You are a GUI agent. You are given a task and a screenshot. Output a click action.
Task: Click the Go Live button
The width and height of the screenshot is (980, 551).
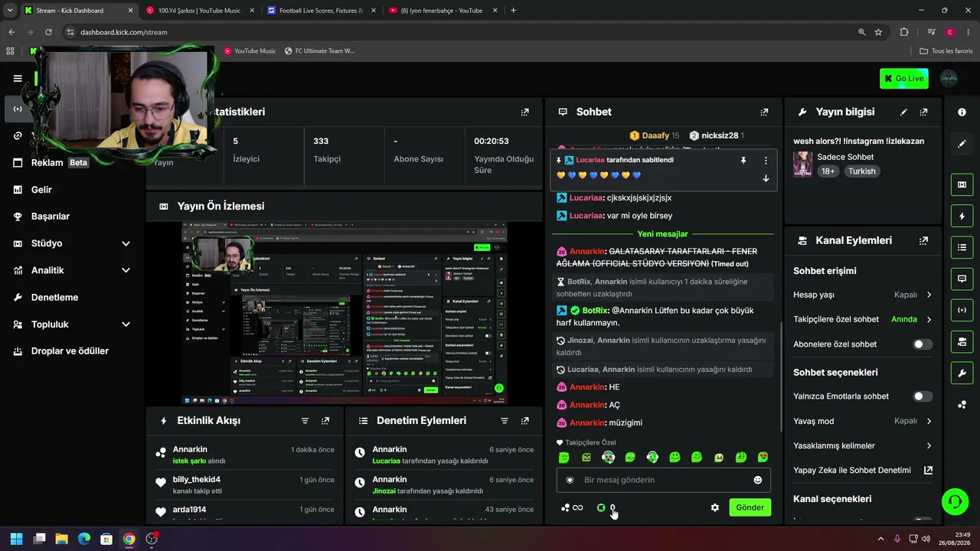[904, 78]
